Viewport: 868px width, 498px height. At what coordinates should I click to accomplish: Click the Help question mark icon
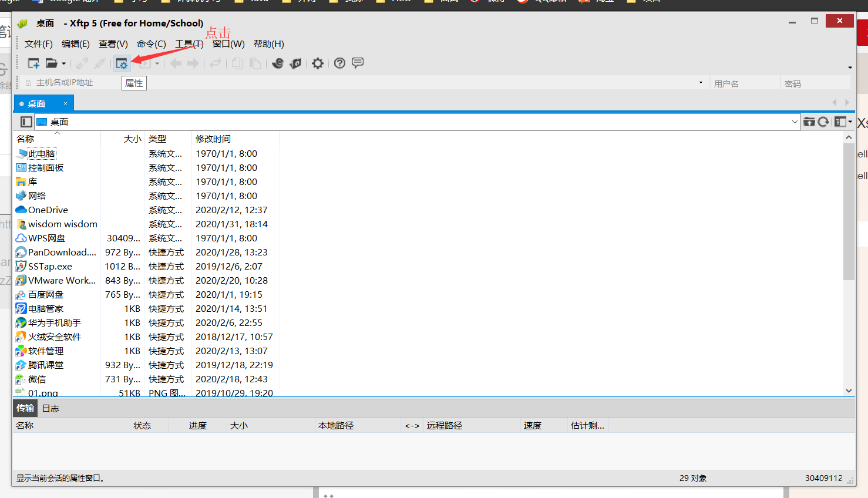coord(339,63)
